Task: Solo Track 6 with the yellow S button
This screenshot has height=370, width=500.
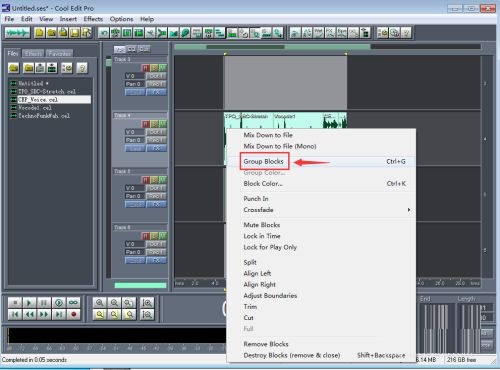Action: tap(154, 236)
